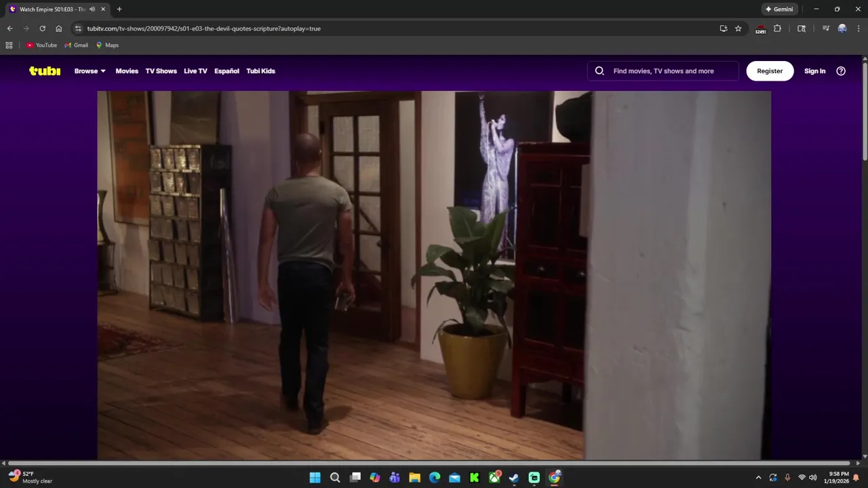Open the Chrome profile avatar

tap(842, 28)
